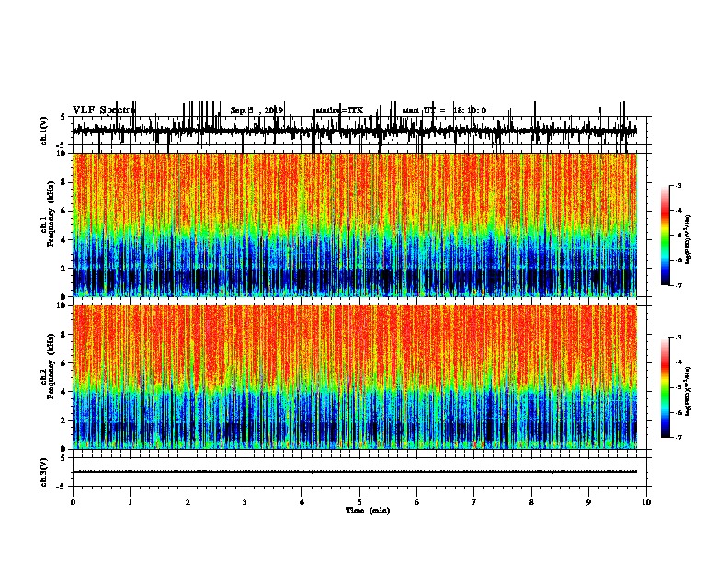Click the 3 minute time axis tick label
The height and width of the screenshot is (563, 728).
(x=245, y=502)
